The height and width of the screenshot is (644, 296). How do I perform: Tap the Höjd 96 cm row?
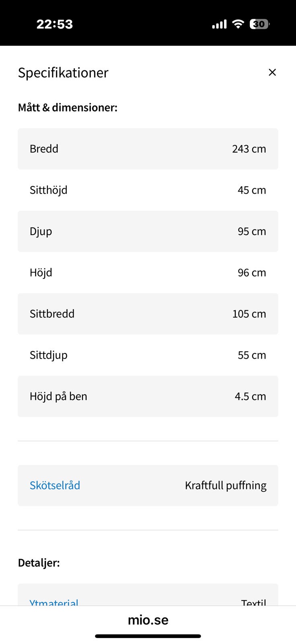click(148, 272)
